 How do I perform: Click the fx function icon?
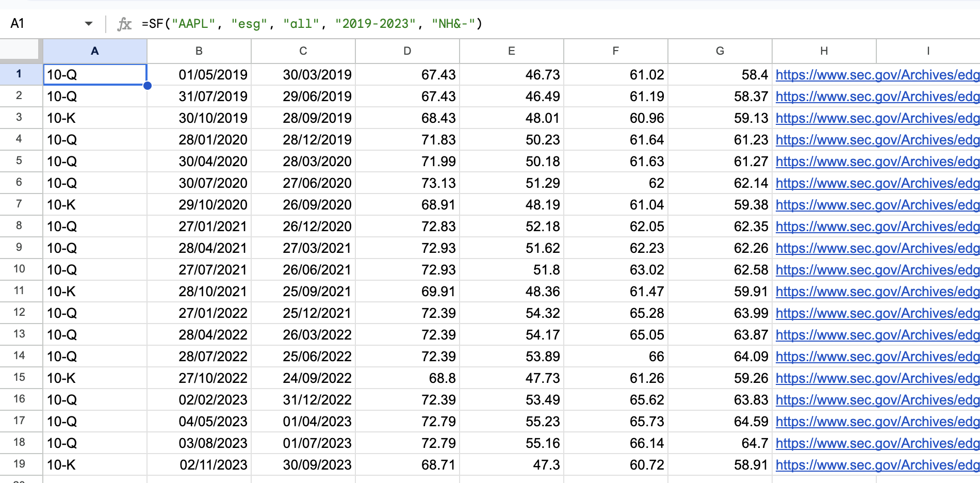tap(124, 24)
